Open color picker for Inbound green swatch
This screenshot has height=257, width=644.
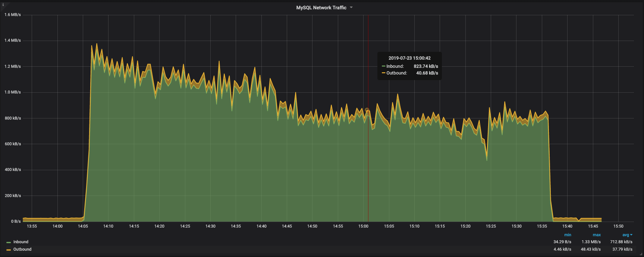tap(9, 242)
